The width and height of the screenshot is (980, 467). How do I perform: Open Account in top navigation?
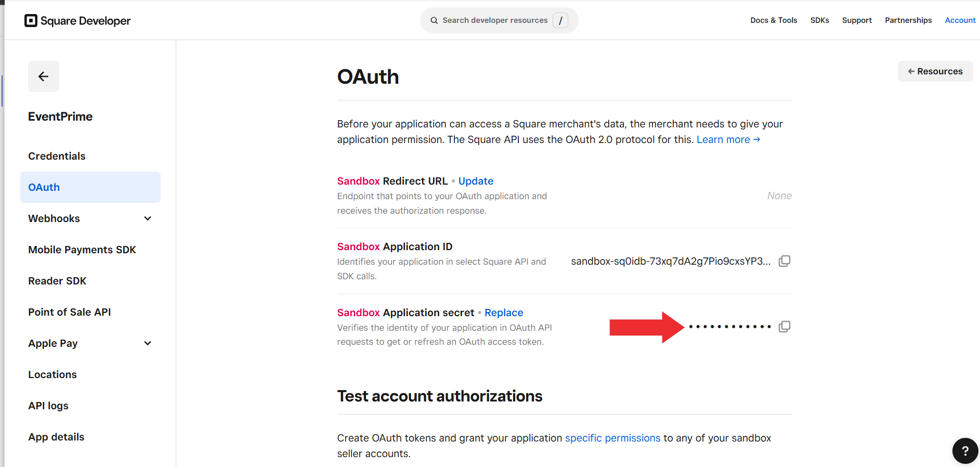point(960,20)
